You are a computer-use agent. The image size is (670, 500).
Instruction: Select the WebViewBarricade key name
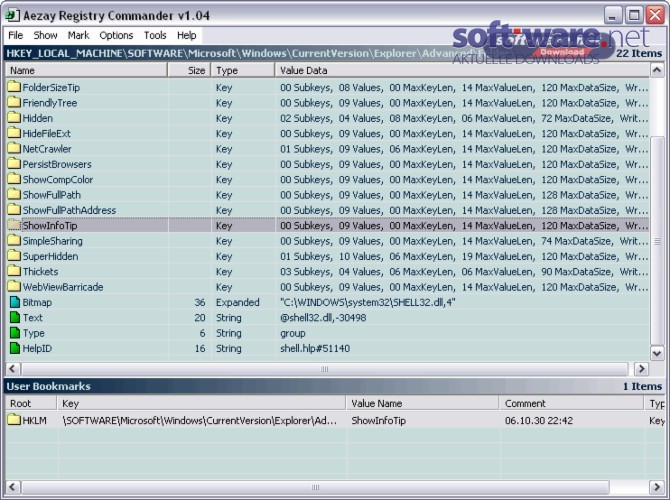pyautogui.click(x=63, y=287)
